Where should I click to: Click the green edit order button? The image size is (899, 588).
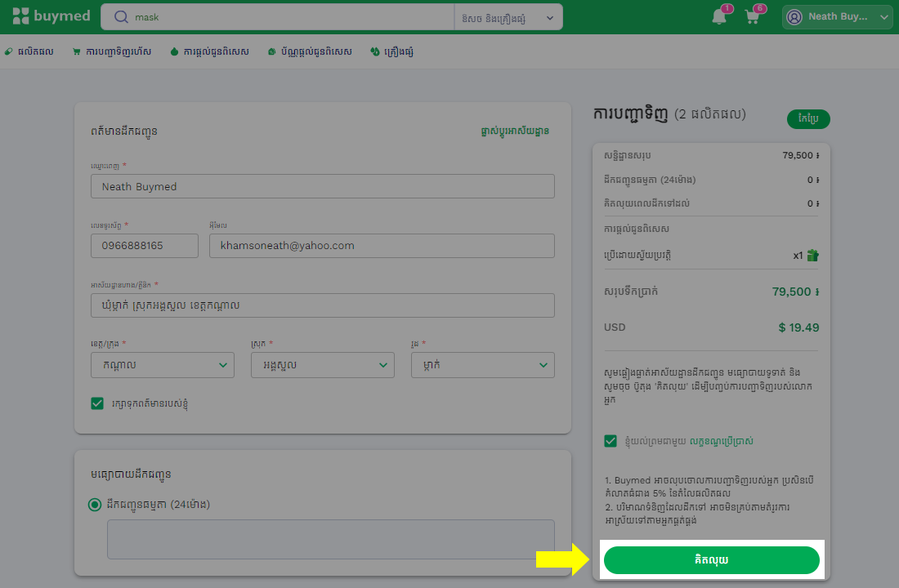coord(809,119)
